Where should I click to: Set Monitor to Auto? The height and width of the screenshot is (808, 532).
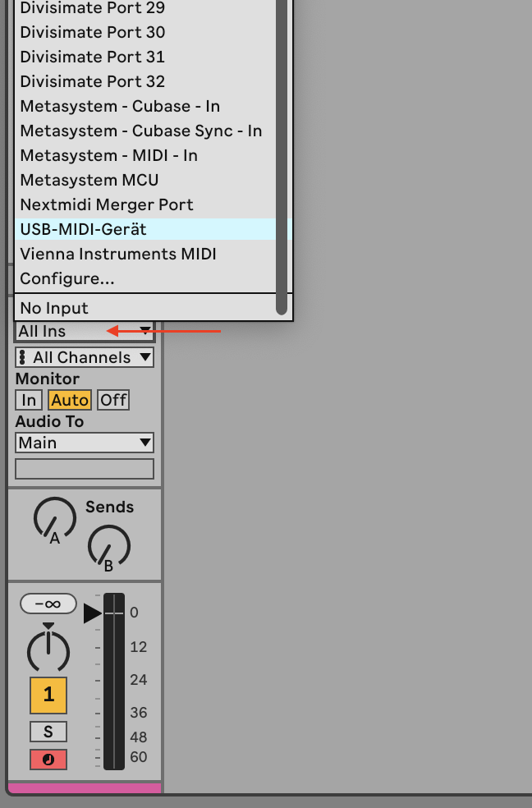[70, 400]
